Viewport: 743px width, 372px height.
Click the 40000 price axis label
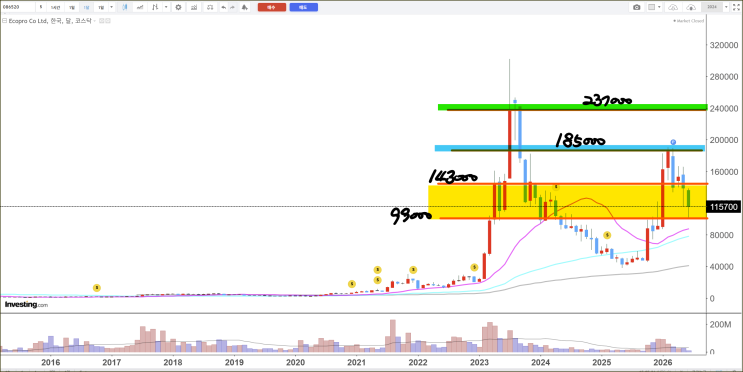click(722, 266)
